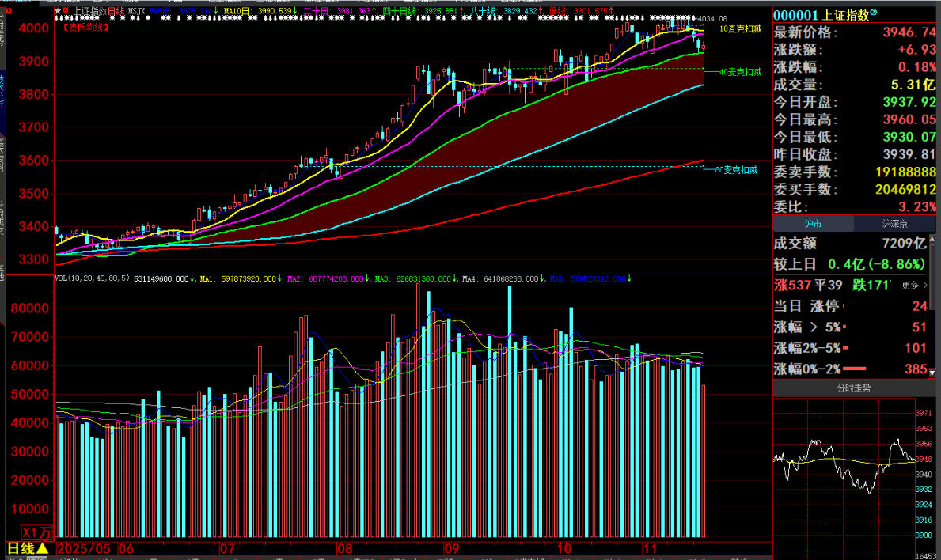Click the X1万 volume unit box
This screenshot has width=941, height=560.
pyautogui.click(x=36, y=532)
